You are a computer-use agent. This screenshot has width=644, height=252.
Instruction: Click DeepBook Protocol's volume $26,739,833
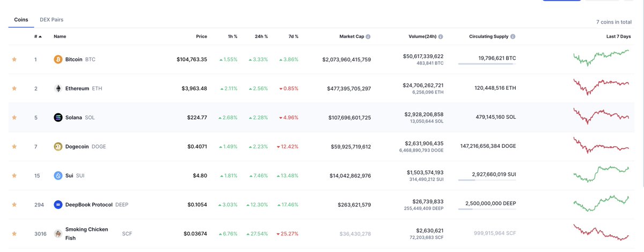pos(428,201)
